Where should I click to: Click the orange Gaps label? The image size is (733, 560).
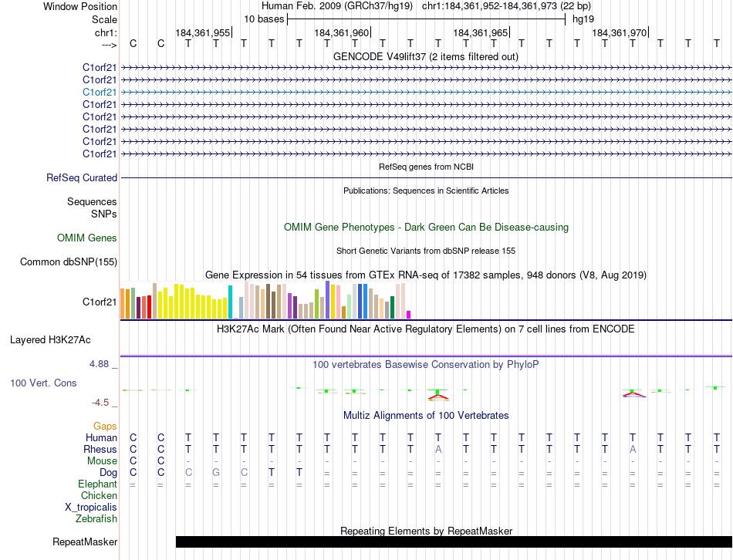pos(105,426)
